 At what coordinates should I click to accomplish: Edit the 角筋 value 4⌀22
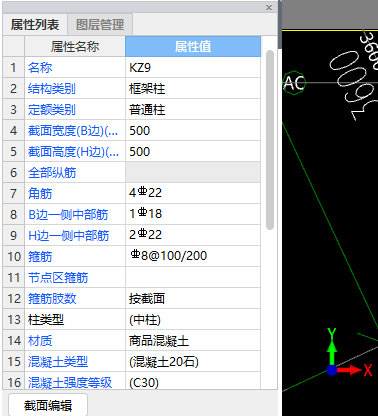pos(193,193)
